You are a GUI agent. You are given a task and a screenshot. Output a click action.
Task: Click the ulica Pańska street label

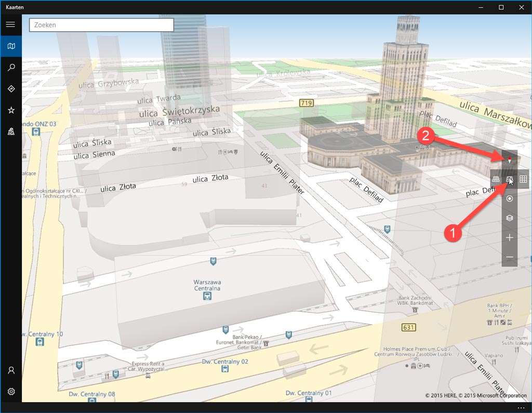(170, 122)
